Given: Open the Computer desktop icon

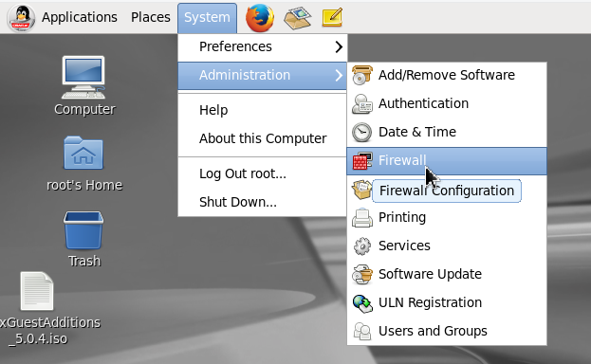Looking at the screenshot, I should coord(83,78).
